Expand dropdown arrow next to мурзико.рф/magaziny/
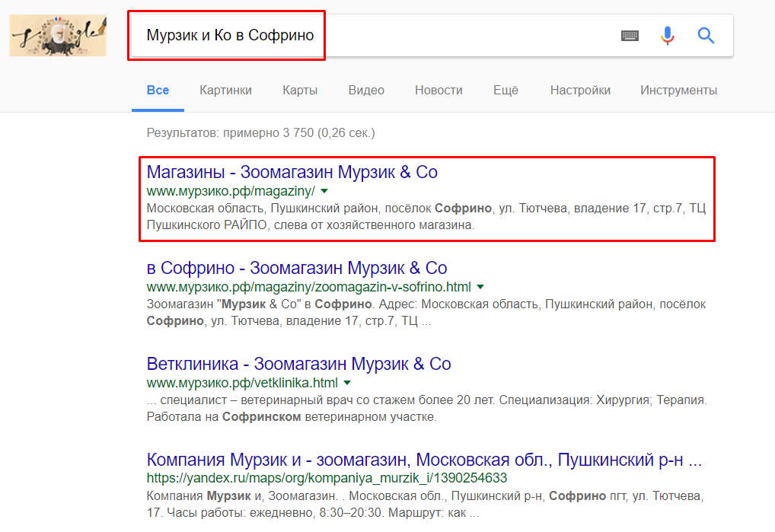The width and height of the screenshot is (775, 532). 324,191
